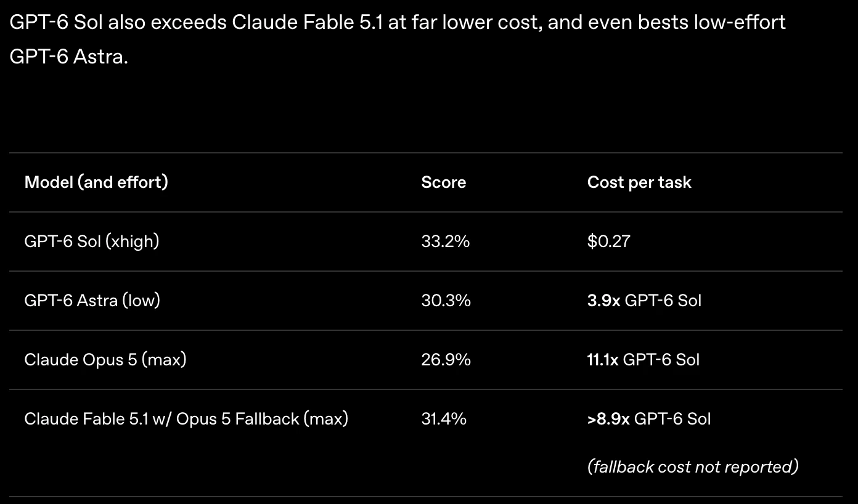The image size is (858, 504).
Task: Click the 'Model (and effort)' column header
Action: tap(96, 182)
